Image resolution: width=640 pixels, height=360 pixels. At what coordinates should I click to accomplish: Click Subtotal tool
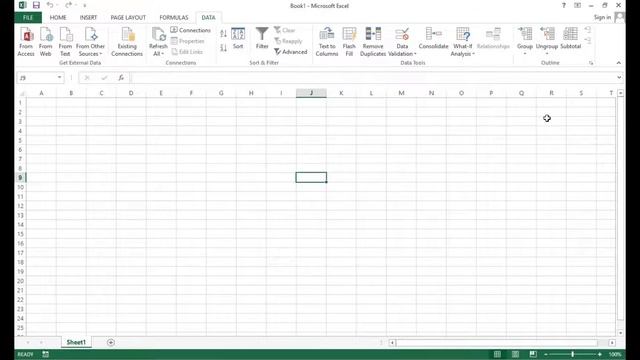[x=570, y=39]
